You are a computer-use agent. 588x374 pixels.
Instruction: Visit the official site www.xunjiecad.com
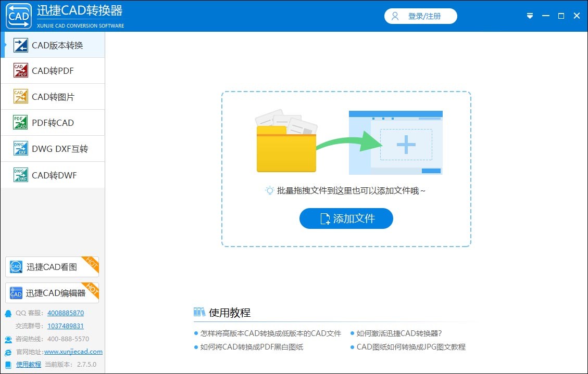pos(73,352)
